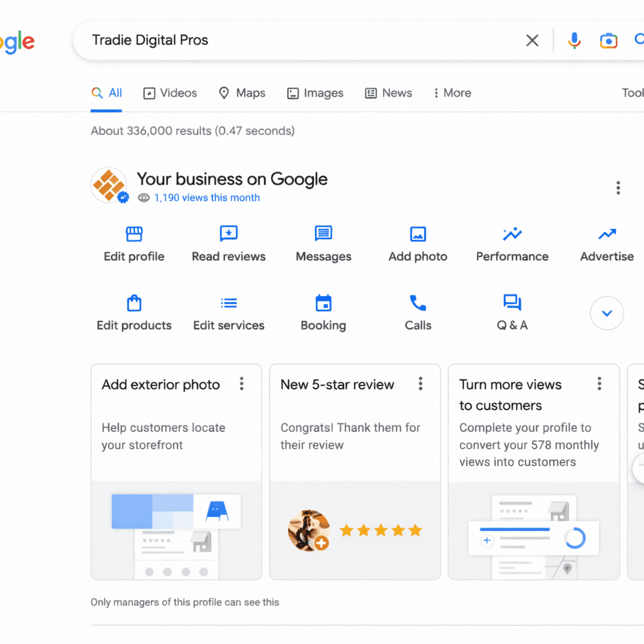Open options menu on the New 5-star review card

pos(420,383)
